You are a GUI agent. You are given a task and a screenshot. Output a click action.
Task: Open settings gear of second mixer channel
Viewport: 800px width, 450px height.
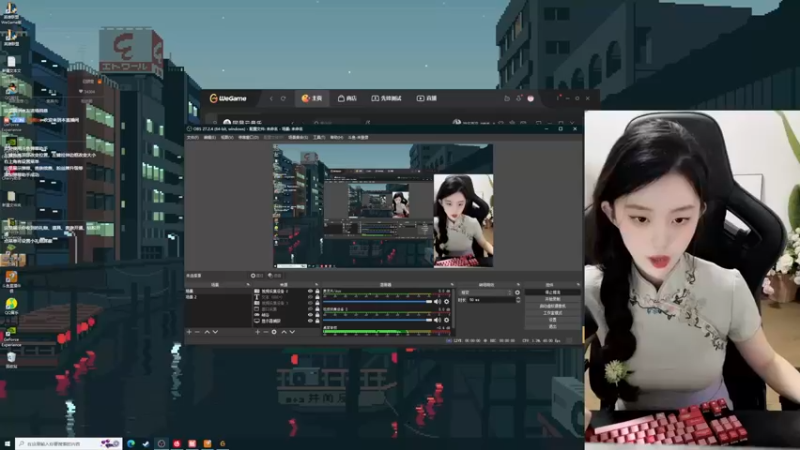tap(446, 320)
